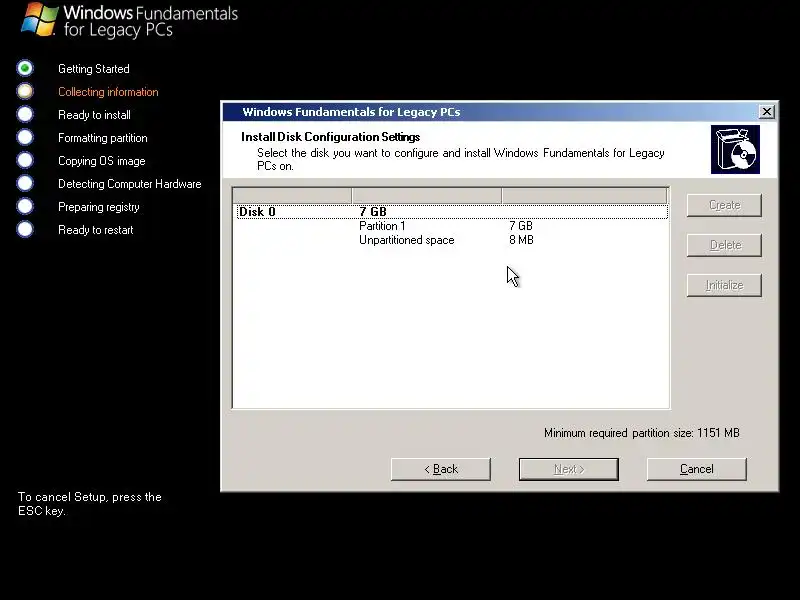Viewport: 800px width, 600px height.
Task: Click the 'To cancel Setup' hint text
Action: click(x=90, y=504)
